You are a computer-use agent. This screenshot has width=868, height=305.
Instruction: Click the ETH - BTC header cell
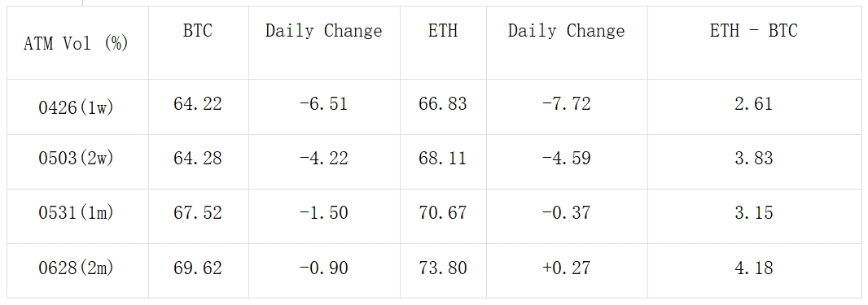pyautogui.click(x=754, y=43)
